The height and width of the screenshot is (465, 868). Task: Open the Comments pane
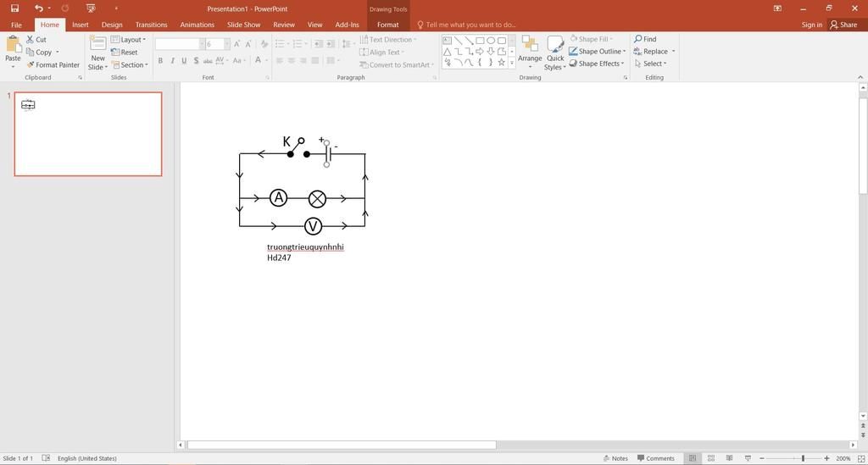click(x=656, y=458)
